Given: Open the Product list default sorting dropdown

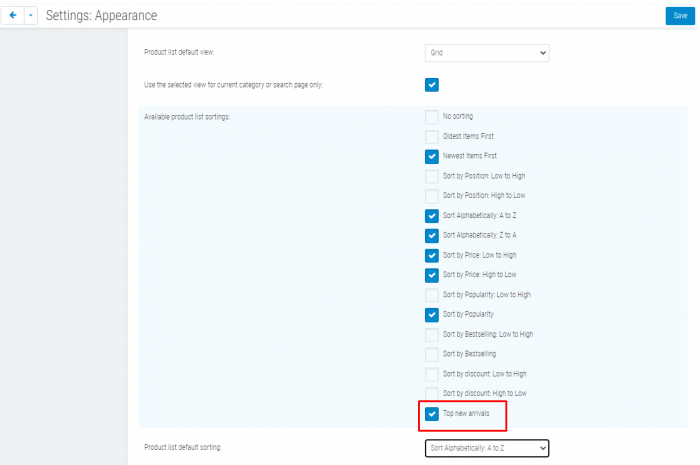Looking at the screenshot, I should [487, 448].
